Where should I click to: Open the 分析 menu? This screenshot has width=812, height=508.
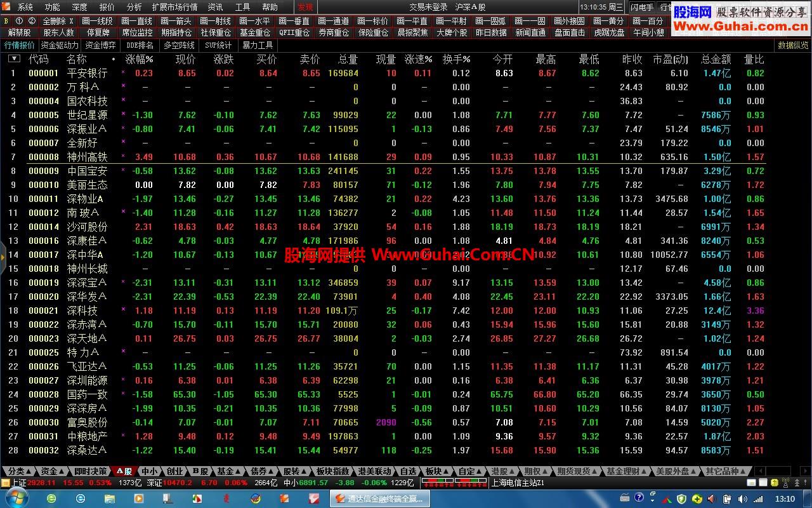(x=134, y=7)
